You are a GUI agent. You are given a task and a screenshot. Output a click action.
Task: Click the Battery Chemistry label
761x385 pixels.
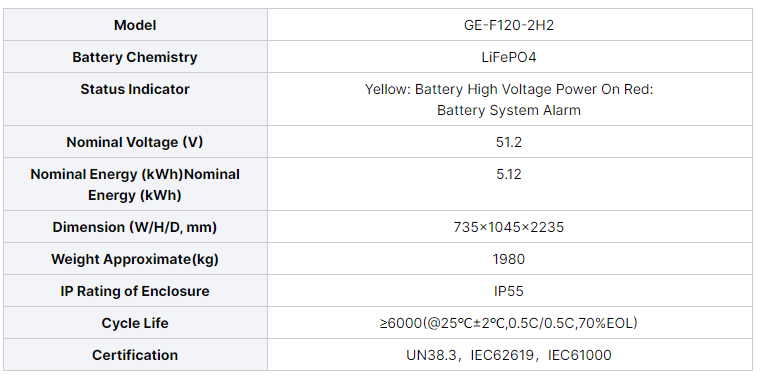[135, 57]
